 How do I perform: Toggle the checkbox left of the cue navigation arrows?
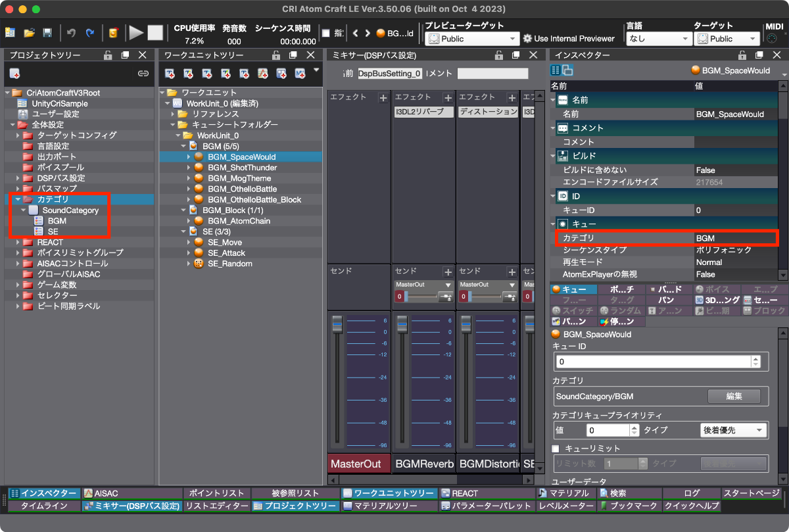coord(325,33)
